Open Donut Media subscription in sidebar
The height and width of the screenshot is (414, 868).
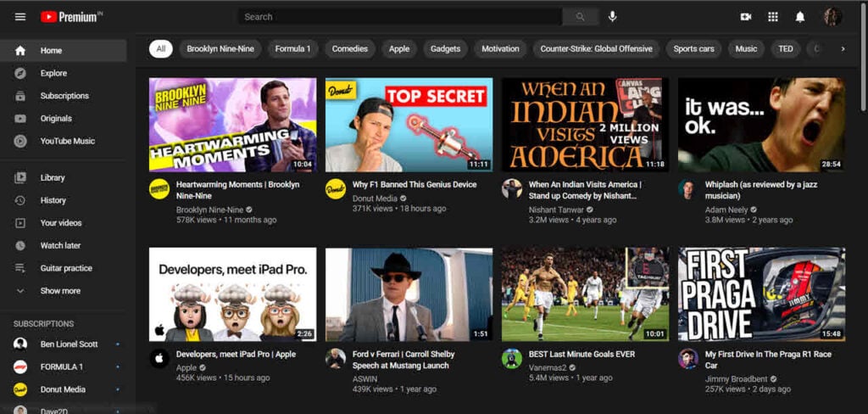coord(63,389)
